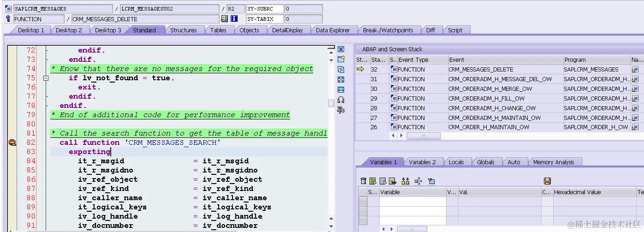Click the stack table horizontal scrollbar thumb

[x=423, y=136]
